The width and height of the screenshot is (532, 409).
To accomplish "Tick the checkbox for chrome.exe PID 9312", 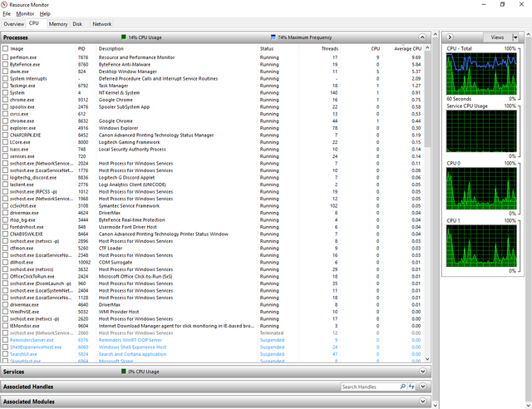I will tap(6, 100).
